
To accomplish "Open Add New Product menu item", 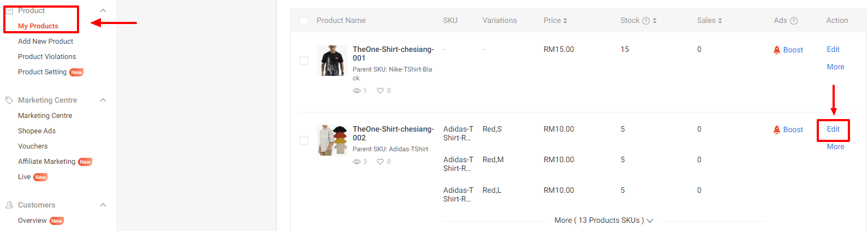I will pos(45,42).
